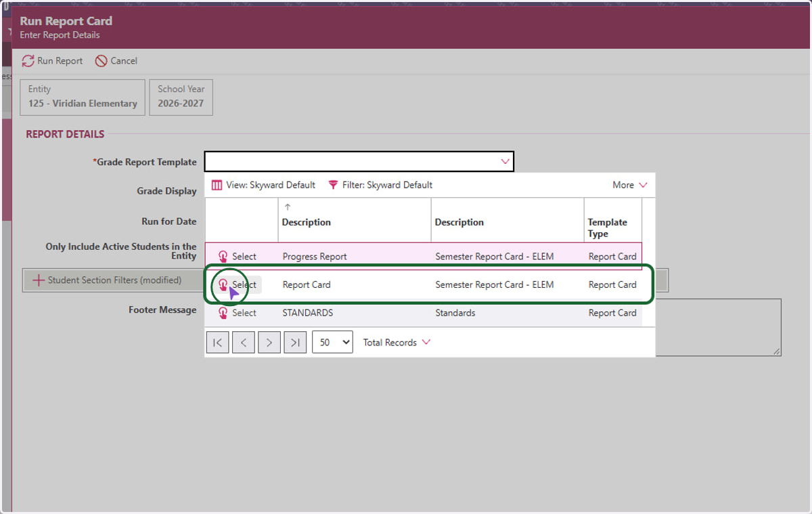812x514 pixels.
Task: Open Filter: Skyward Default menu
Action: click(380, 185)
